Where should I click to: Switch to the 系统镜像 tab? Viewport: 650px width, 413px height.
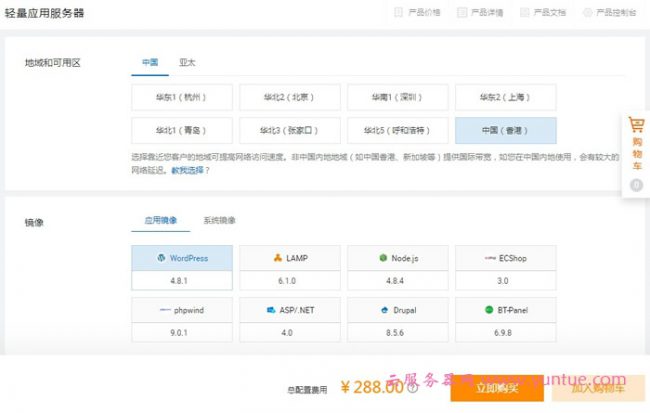pos(219,220)
